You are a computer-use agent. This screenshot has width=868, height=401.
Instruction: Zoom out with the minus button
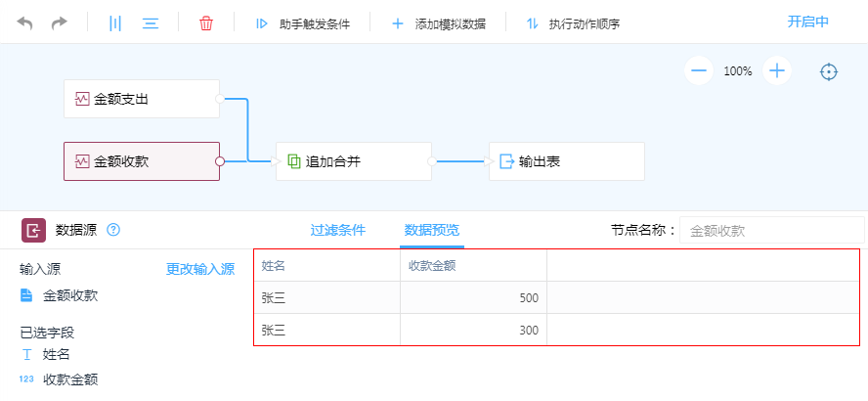click(698, 70)
